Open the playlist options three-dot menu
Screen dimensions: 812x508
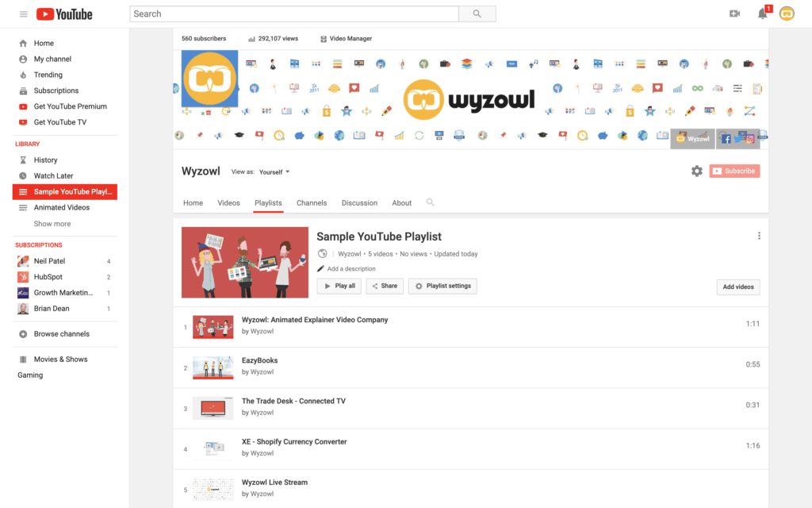point(759,235)
